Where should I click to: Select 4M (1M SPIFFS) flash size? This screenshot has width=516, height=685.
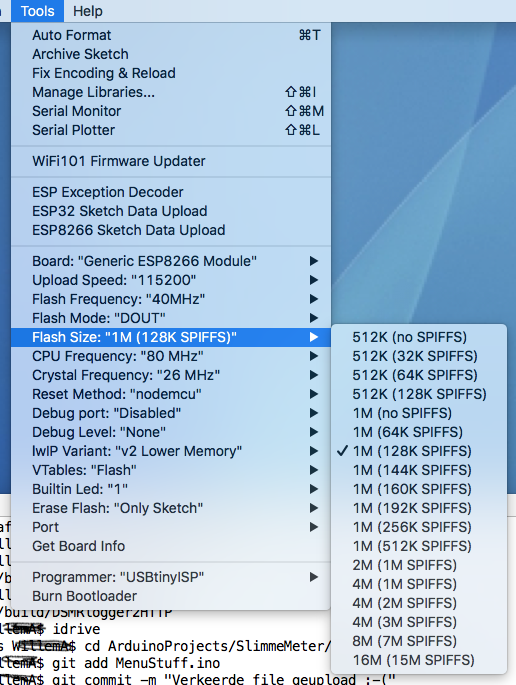(419, 584)
